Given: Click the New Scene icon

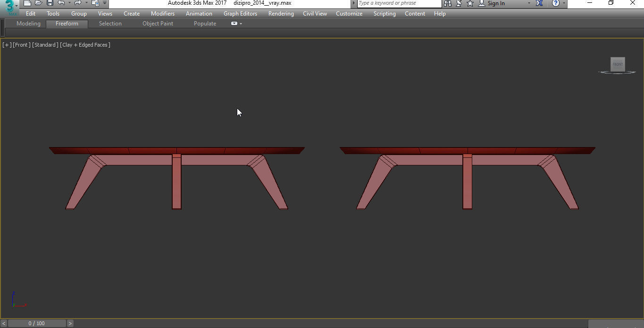Looking at the screenshot, I should click(x=28, y=3).
